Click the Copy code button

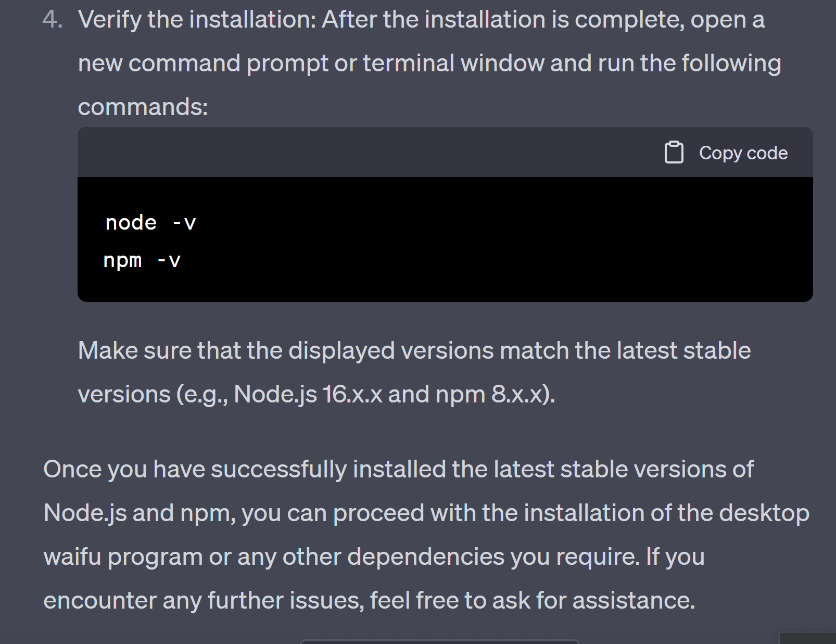[726, 153]
